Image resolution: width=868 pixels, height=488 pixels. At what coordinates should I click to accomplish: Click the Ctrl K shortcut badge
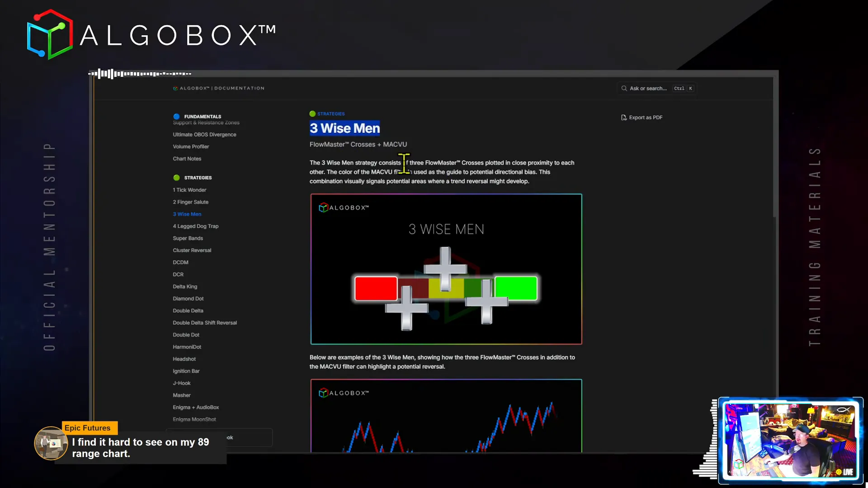click(683, 89)
